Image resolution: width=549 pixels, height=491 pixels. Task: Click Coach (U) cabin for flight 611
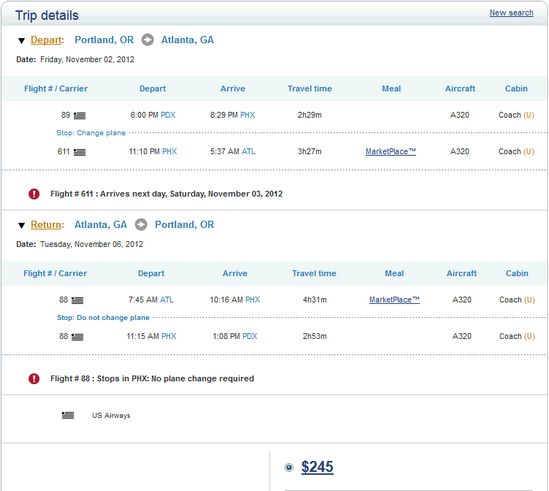coord(516,151)
